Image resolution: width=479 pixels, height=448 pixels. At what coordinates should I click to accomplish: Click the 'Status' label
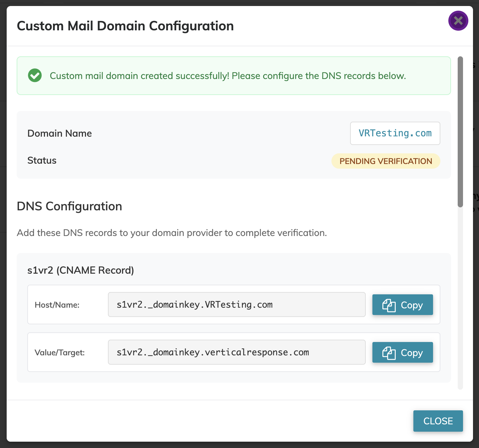click(x=42, y=160)
